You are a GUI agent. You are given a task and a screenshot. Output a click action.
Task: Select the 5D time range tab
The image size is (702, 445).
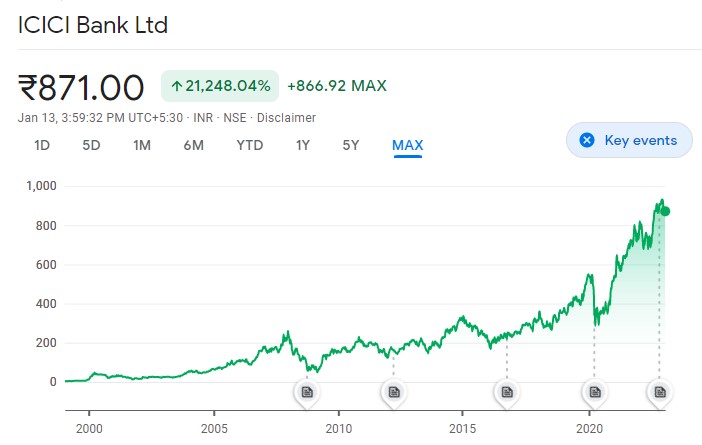point(91,145)
